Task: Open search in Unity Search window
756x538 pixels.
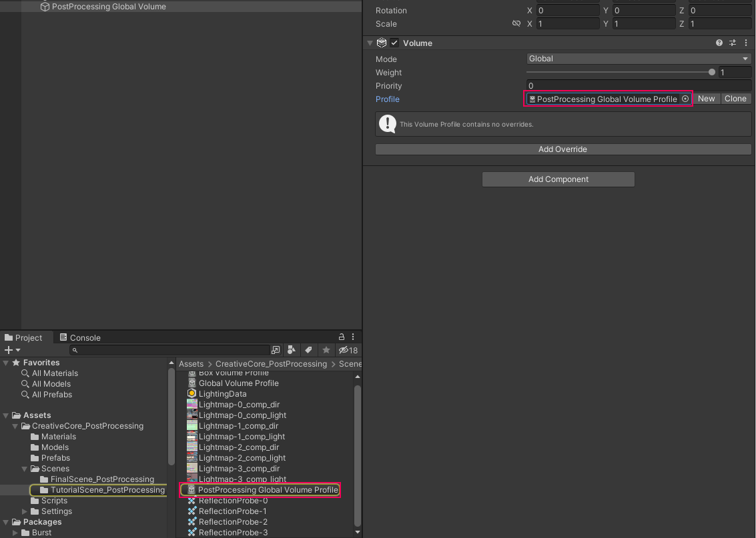Action: coord(276,350)
